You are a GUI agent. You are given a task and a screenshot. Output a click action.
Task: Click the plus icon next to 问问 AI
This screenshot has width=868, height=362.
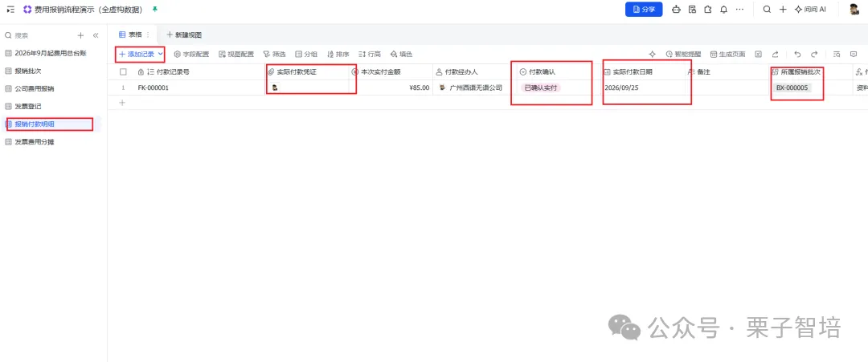(783, 10)
